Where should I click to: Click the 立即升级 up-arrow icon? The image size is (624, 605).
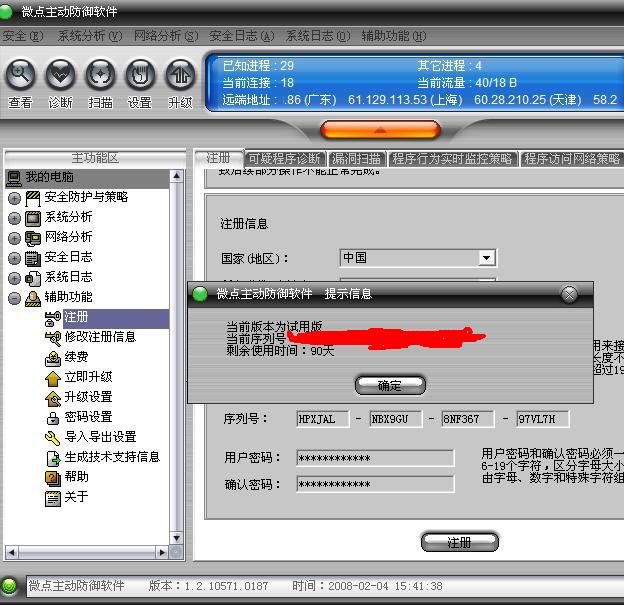pyautogui.click(x=53, y=378)
